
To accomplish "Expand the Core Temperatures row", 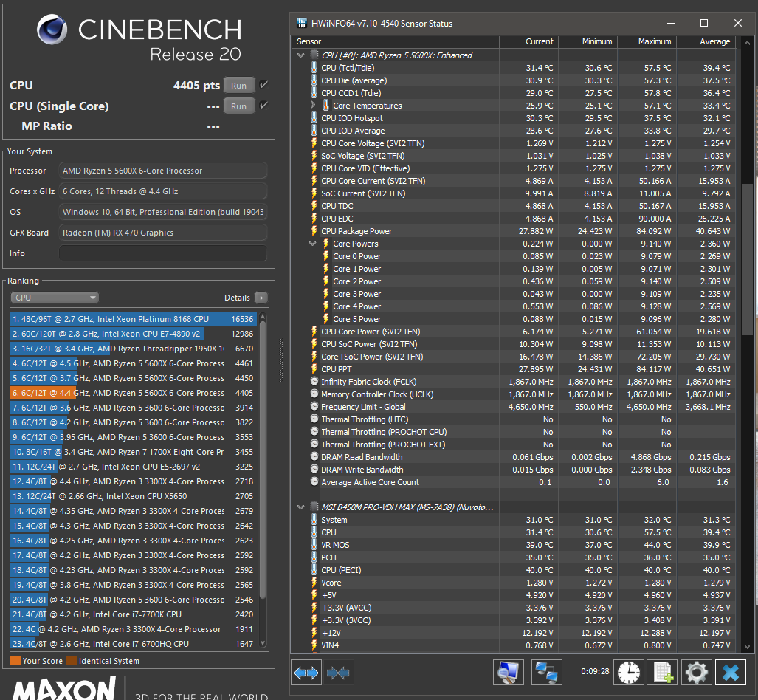I will (x=313, y=105).
